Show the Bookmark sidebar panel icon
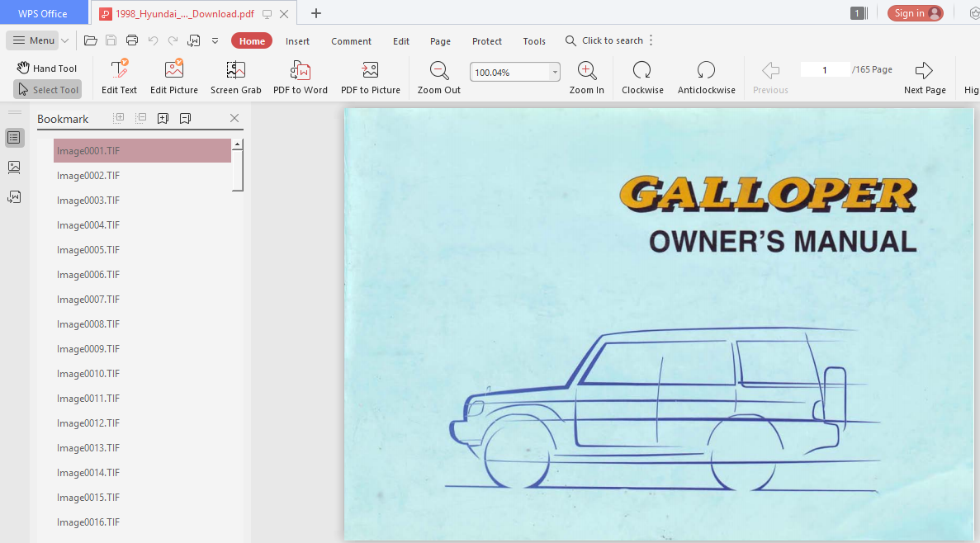The width and height of the screenshot is (980, 543). click(x=14, y=138)
